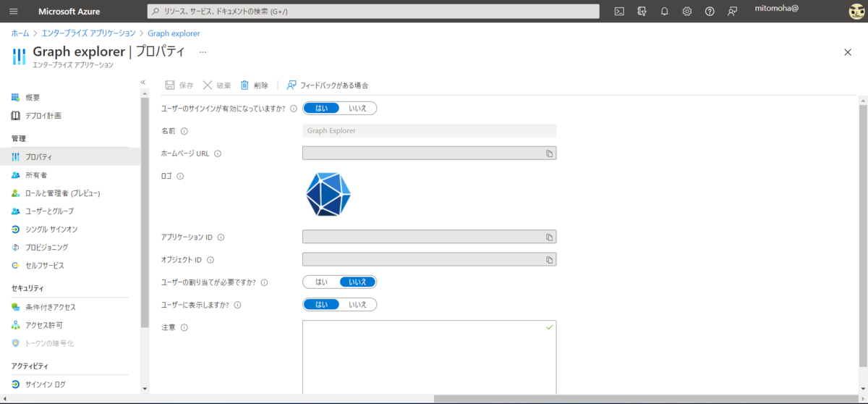868x404 pixels.
Task: Set user assignment required to いいえ
Action: 357,282
